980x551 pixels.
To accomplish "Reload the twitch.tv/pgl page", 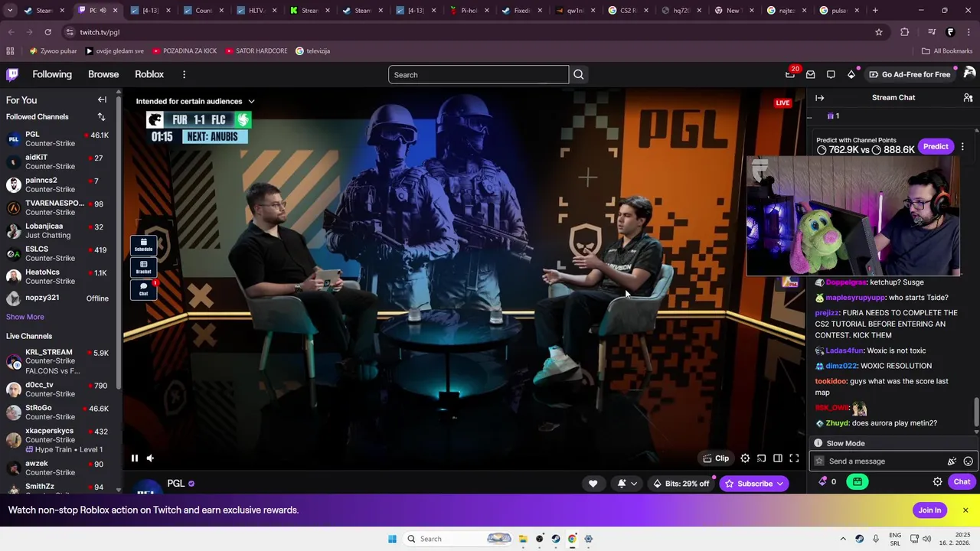I will [x=47, y=32].
